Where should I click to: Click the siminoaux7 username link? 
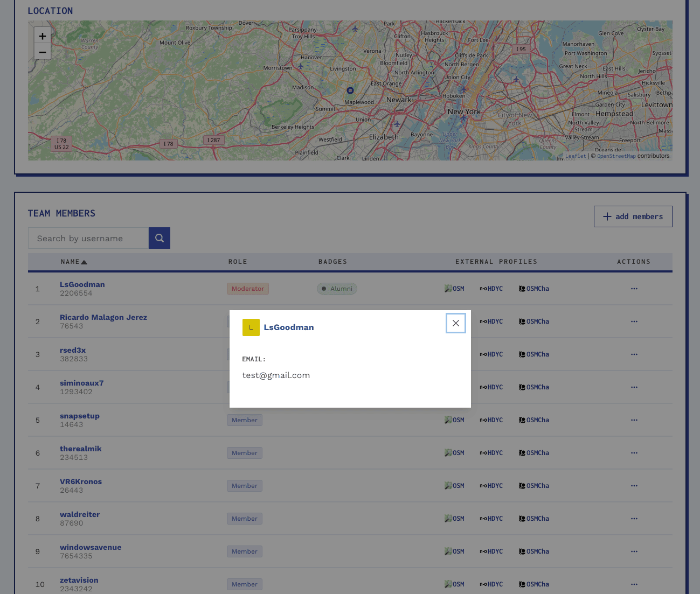(x=81, y=383)
